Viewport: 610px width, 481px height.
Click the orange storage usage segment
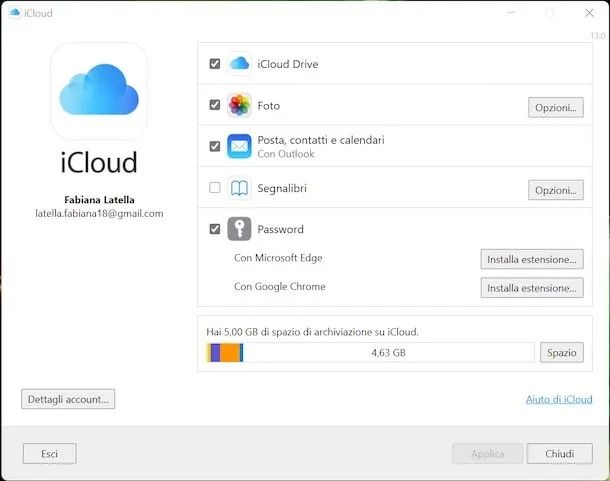click(x=230, y=353)
